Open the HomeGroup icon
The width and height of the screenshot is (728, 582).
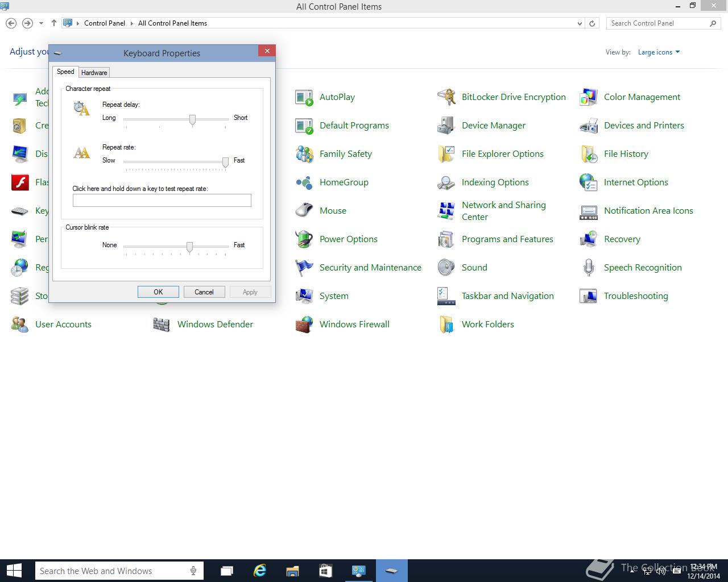coord(304,182)
